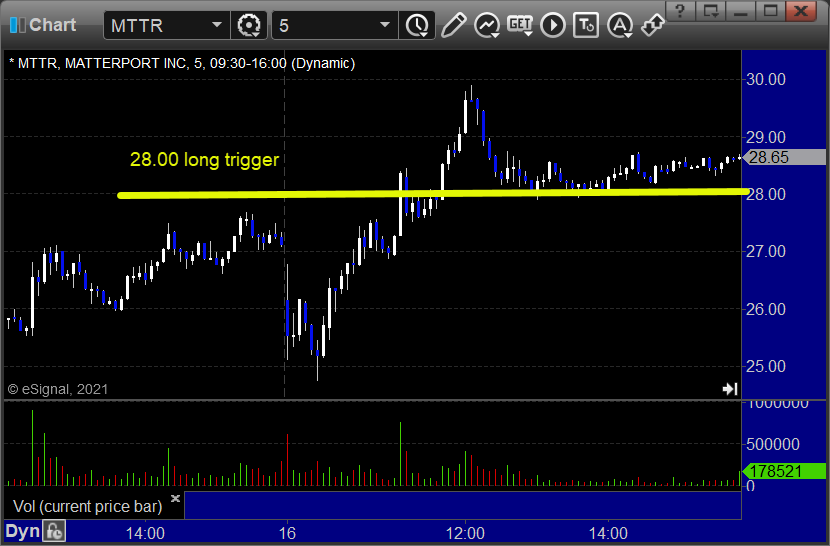Click the 28.65 current price marker
Image resolution: width=830 pixels, height=546 pixels.
coord(784,157)
